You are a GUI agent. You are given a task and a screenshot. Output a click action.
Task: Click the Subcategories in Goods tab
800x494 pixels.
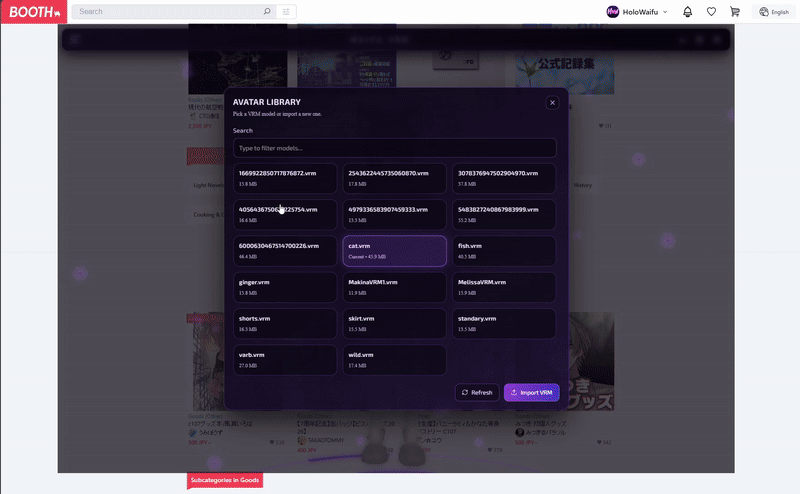tap(225, 481)
